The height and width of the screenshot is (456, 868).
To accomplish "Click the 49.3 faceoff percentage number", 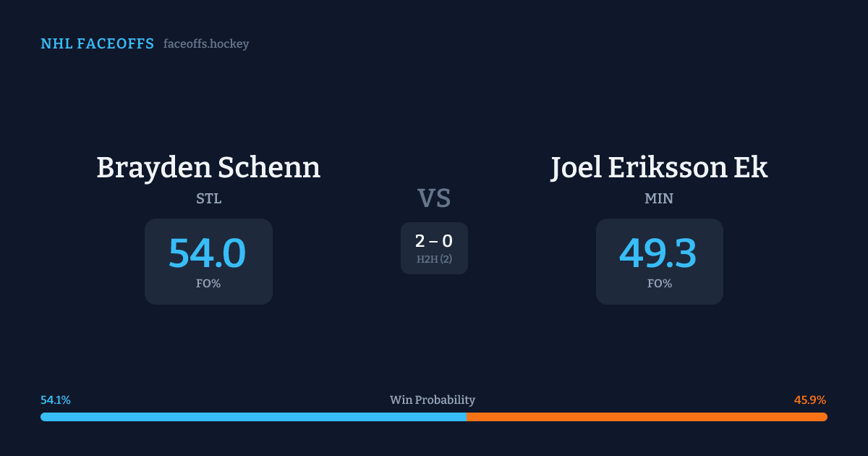I will (x=658, y=253).
